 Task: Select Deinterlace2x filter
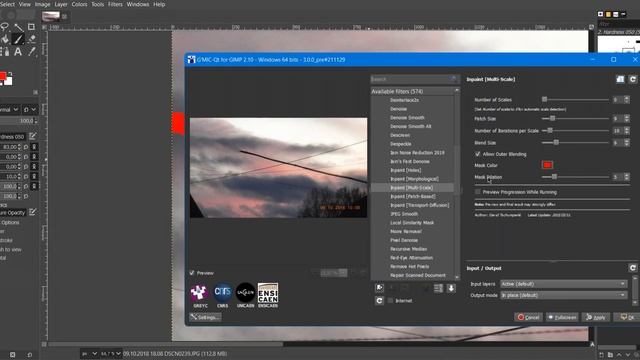point(404,100)
